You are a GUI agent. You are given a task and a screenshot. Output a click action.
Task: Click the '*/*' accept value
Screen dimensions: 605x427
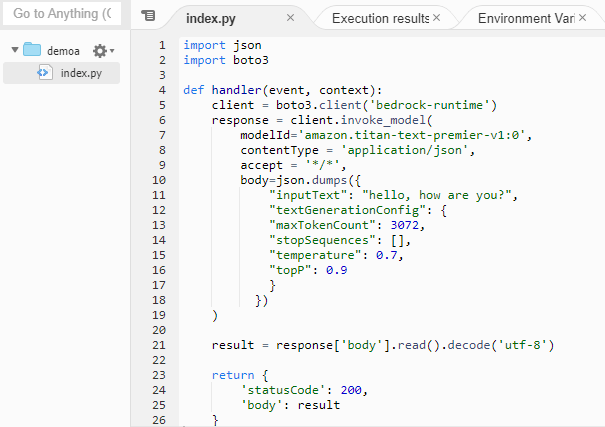point(322,165)
